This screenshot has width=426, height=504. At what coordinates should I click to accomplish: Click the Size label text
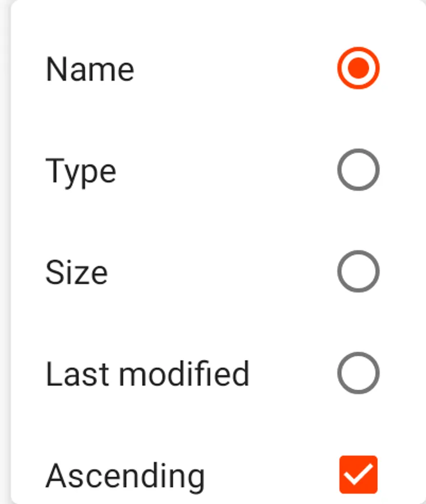(77, 272)
